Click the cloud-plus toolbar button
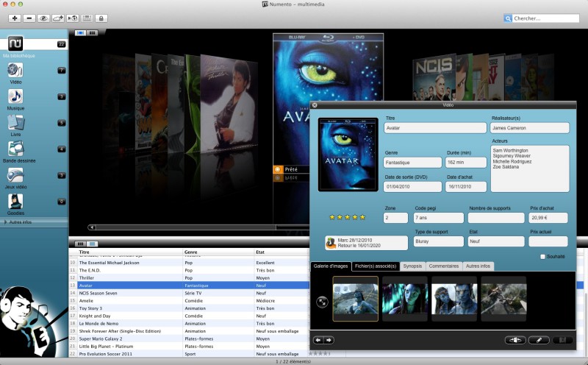588x365 pixels. click(x=58, y=18)
